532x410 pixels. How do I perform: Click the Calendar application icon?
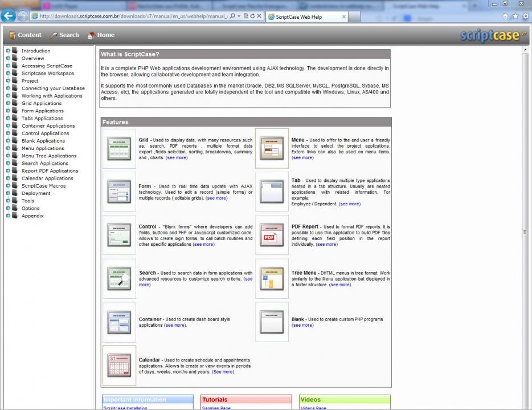(x=119, y=366)
